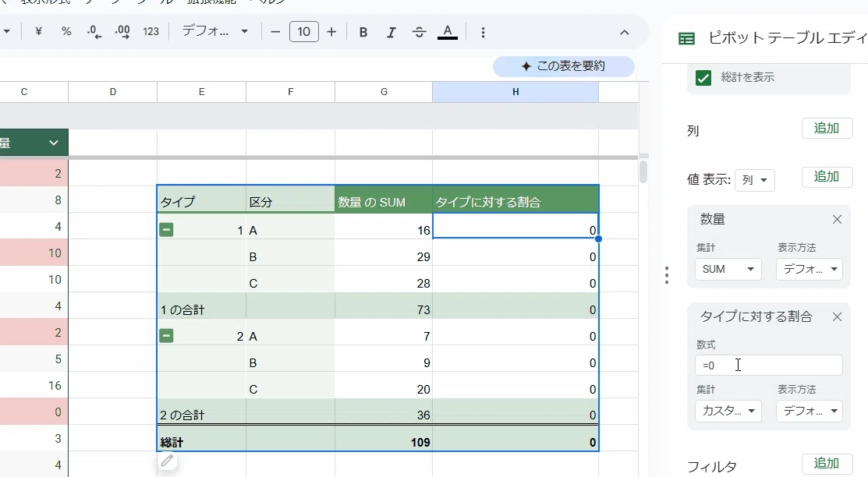
Task: Format as percent
Action: (66, 32)
